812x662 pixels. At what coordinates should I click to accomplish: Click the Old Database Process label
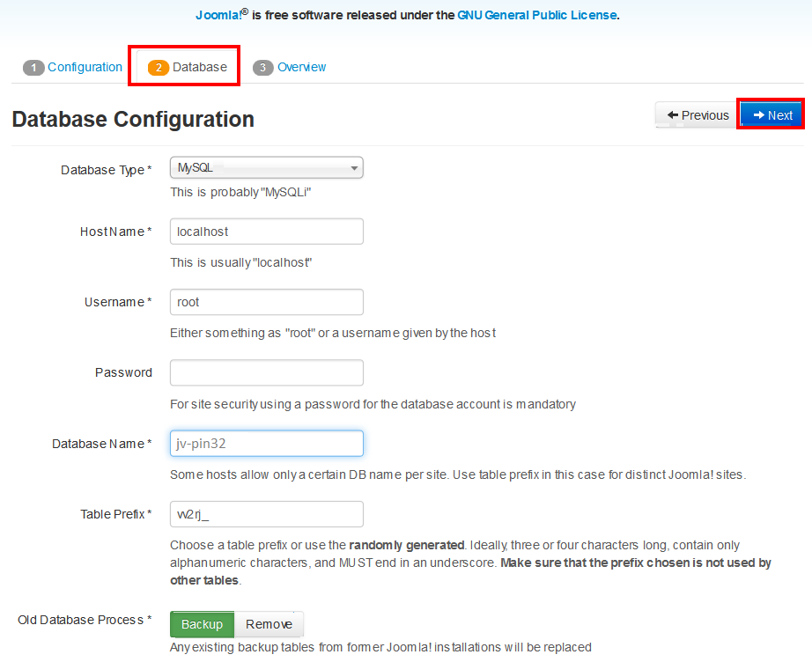[x=85, y=620]
